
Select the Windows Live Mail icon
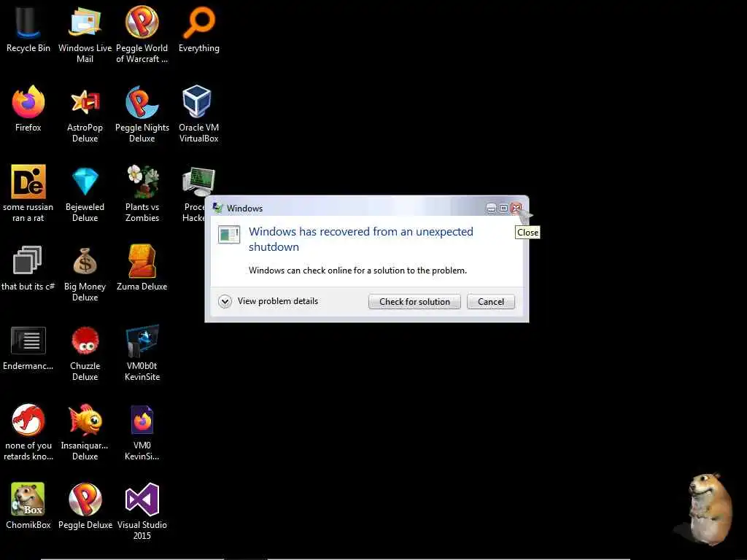[x=85, y=23]
